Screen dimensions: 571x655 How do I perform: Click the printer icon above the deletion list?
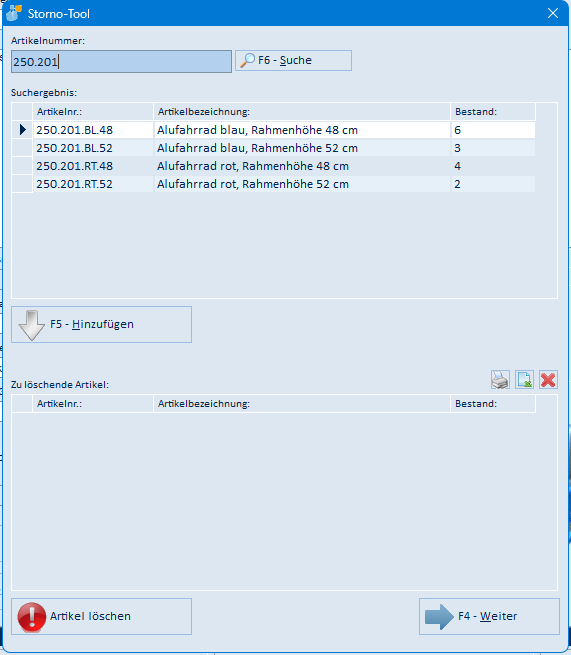click(x=500, y=380)
